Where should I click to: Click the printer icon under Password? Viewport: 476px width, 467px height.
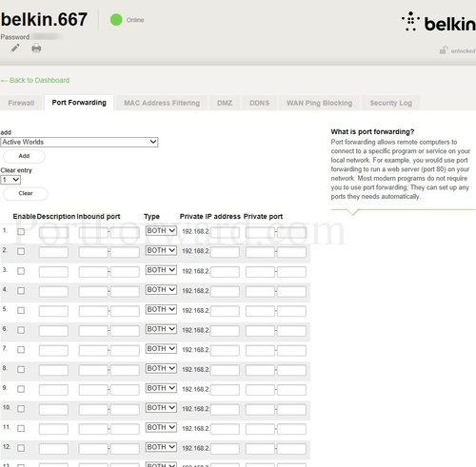(36, 49)
